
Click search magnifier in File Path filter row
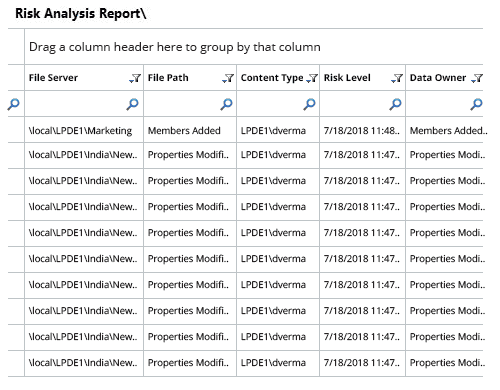pyautogui.click(x=226, y=104)
